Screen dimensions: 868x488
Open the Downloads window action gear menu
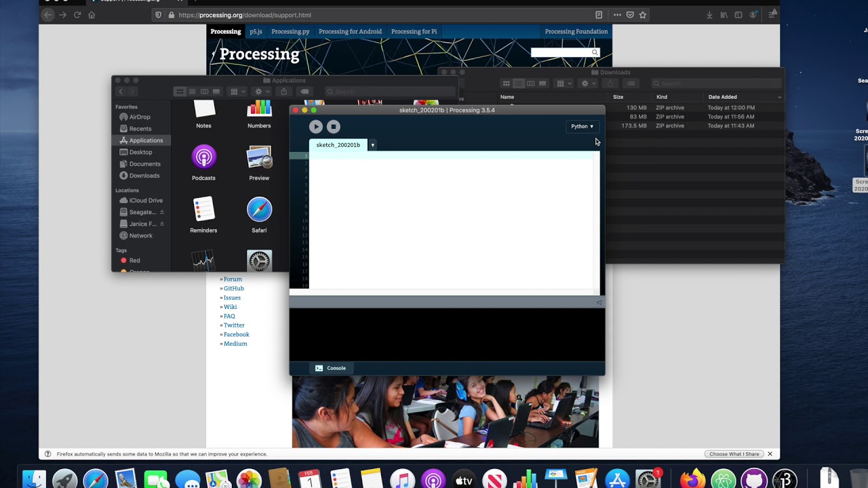click(x=587, y=83)
